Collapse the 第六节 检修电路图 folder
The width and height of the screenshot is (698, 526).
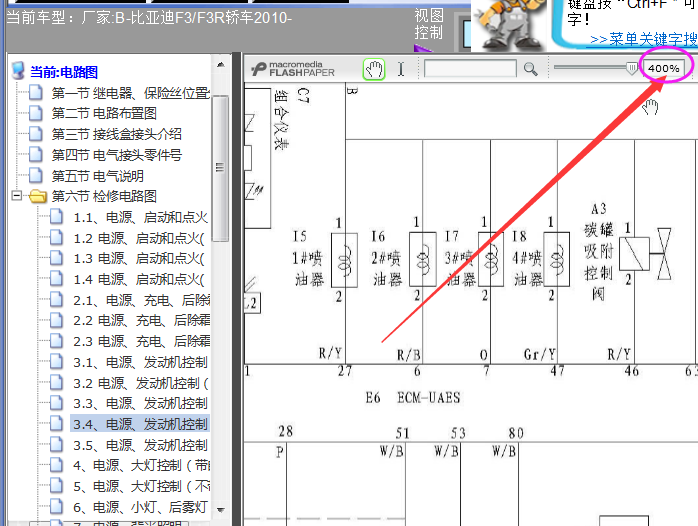coord(16,195)
